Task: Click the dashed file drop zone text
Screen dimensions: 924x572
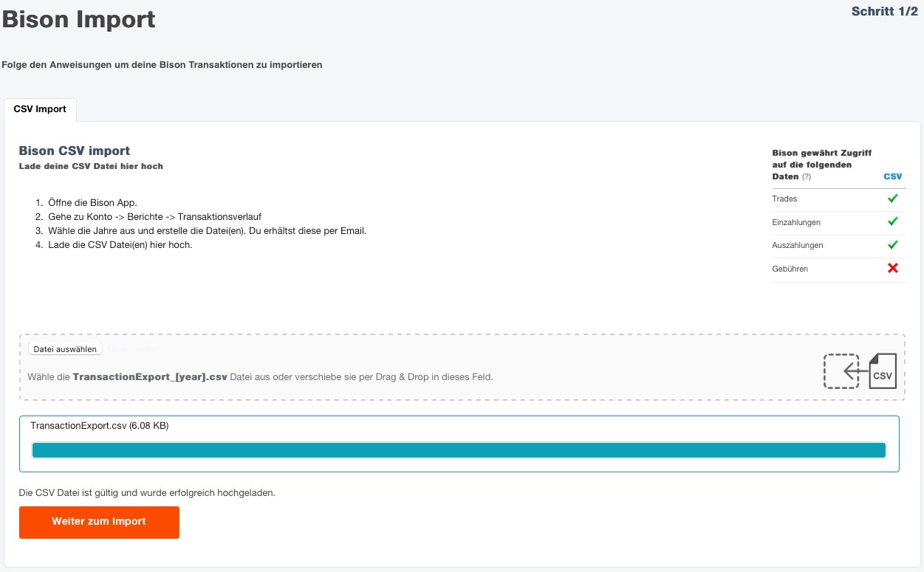Action: click(260, 376)
